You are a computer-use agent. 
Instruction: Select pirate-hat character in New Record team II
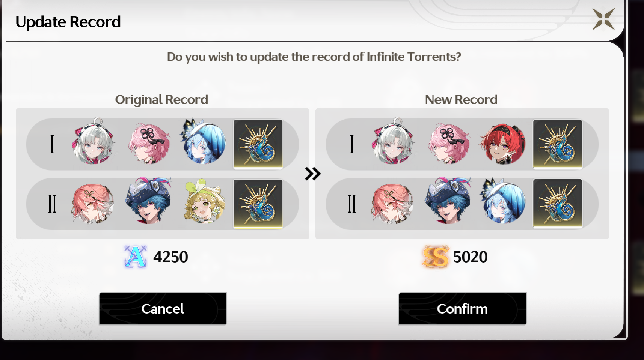[448, 201]
